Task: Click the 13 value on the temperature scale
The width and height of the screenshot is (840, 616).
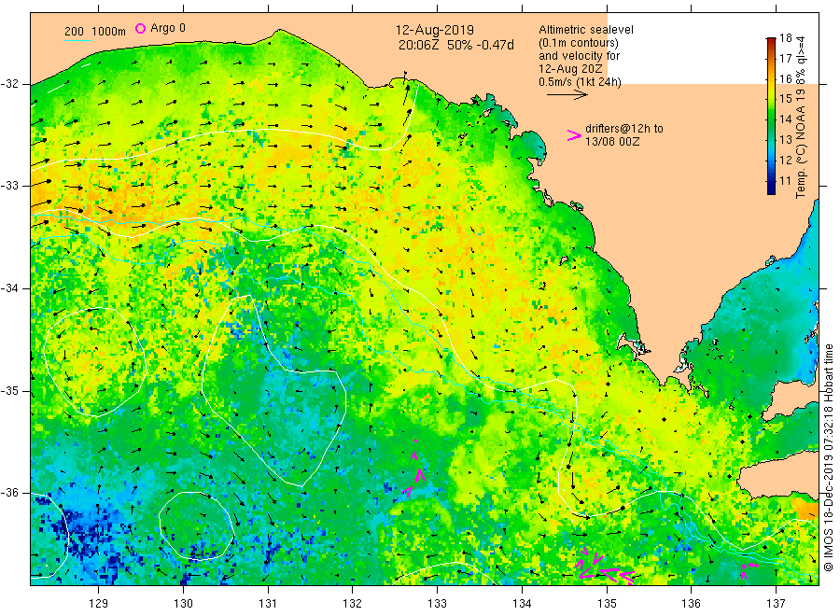Action: (785, 140)
